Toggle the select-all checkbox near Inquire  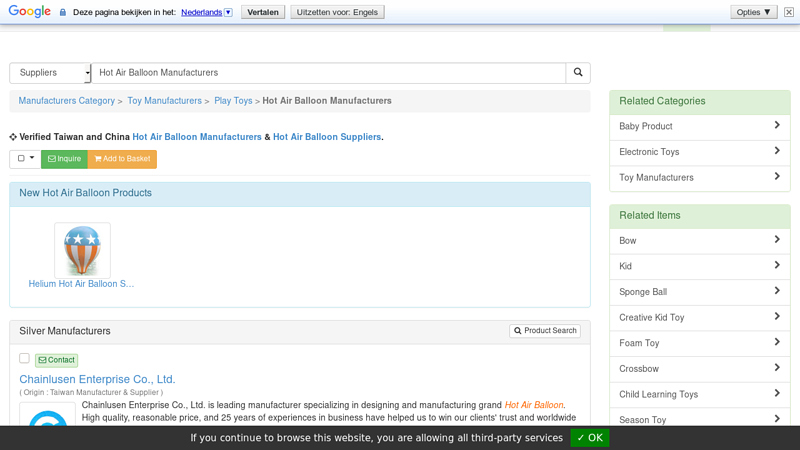tap(21, 158)
